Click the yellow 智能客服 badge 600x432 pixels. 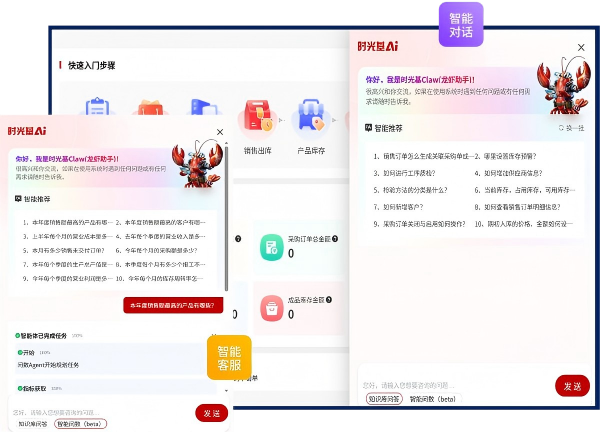[x=229, y=358]
